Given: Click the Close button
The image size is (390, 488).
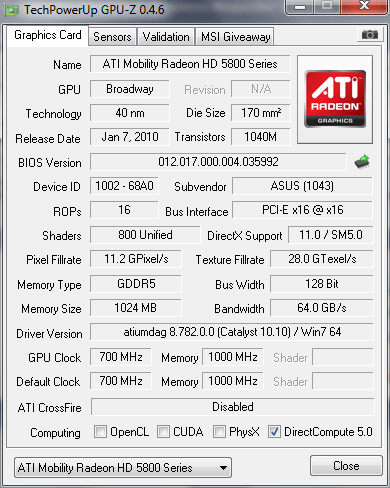Looking at the screenshot, I should point(346,466).
